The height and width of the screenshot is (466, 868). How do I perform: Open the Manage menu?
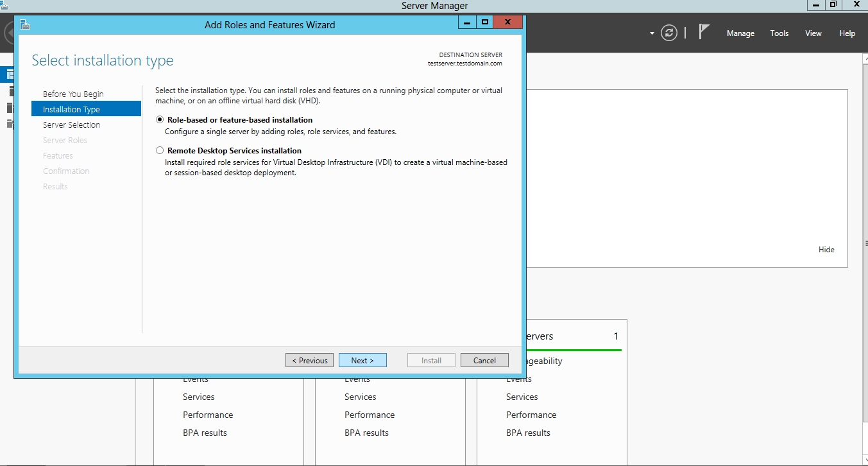click(x=740, y=33)
